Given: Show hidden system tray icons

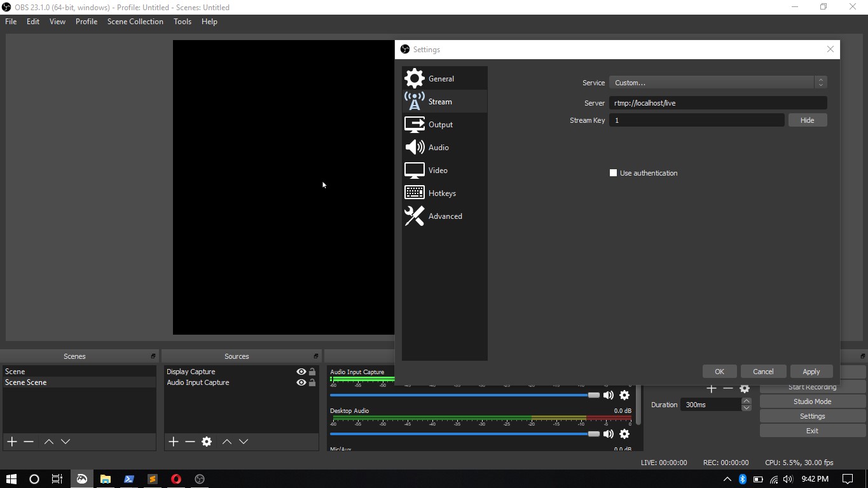Looking at the screenshot, I should pyautogui.click(x=727, y=479).
